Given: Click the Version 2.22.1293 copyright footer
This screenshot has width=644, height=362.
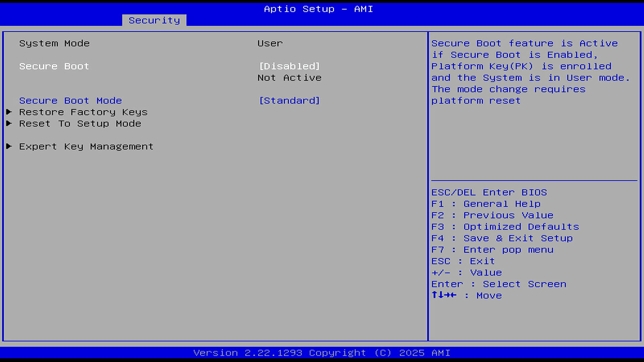Looking at the screenshot, I should point(322,353).
